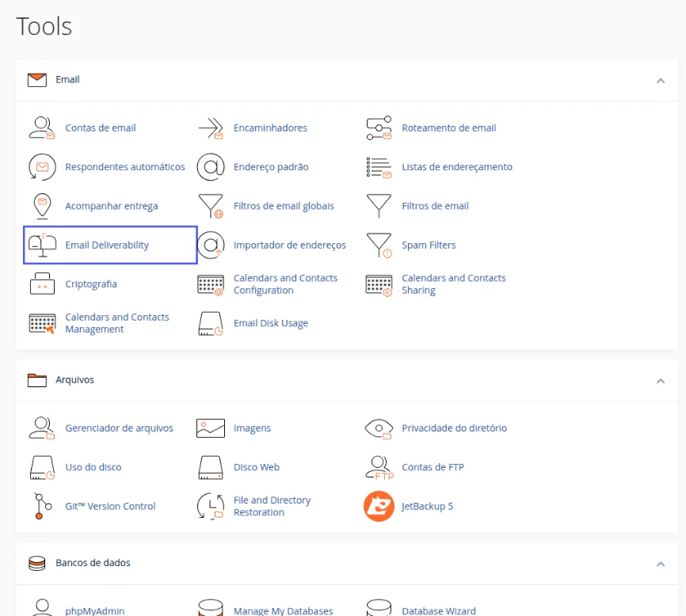Collapse the Arquivos section chevron
Viewport: 686px width, 616px height.
coord(661,381)
